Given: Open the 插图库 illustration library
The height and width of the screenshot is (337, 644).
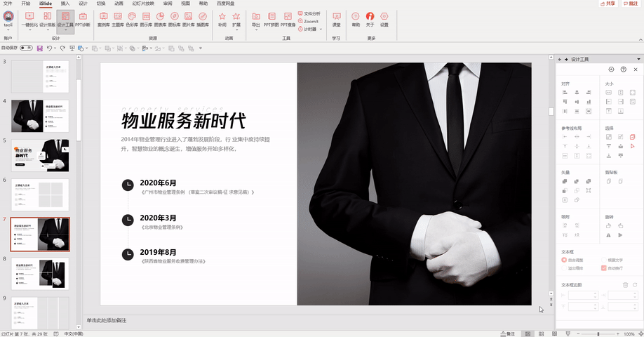Looking at the screenshot, I should (x=203, y=18).
